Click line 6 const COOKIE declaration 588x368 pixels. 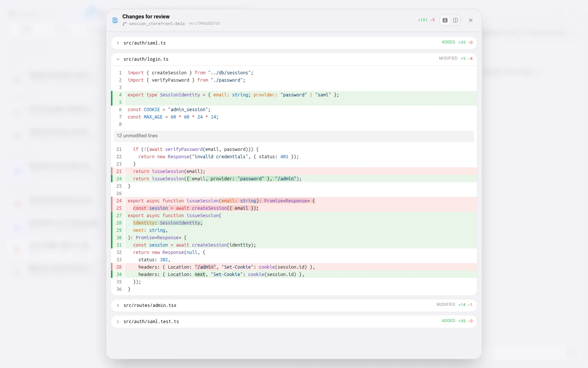pyautogui.click(x=294, y=110)
